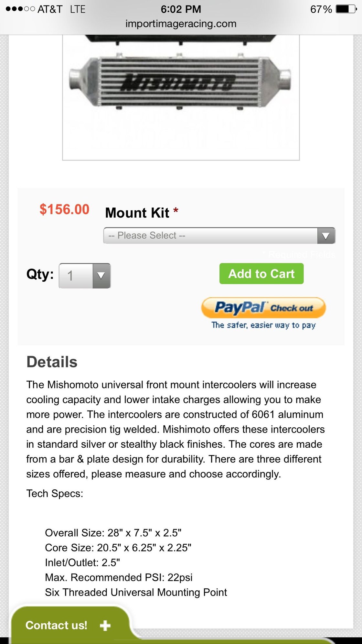This screenshot has width=362, height=644.
Task: Tap the importimageracing.com address bar
Action: pyautogui.click(x=181, y=24)
